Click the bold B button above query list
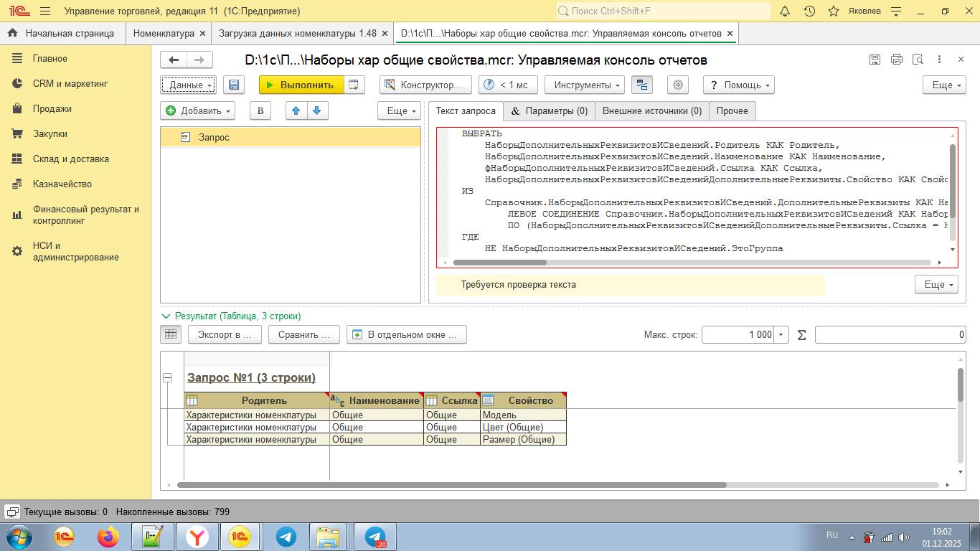 (x=260, y=110)
